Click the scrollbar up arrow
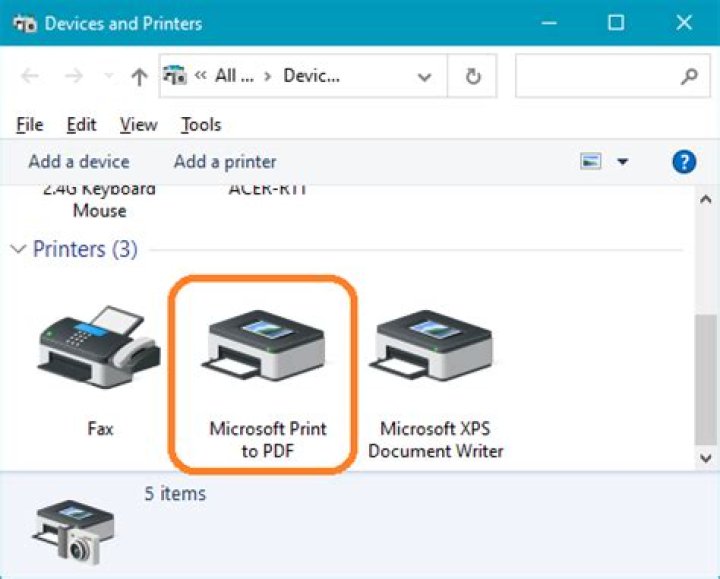 click(706, 199)
